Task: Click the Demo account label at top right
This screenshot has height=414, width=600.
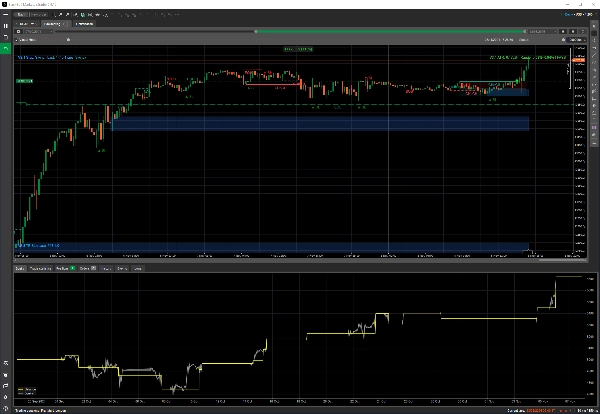Action: click(569, 15)
